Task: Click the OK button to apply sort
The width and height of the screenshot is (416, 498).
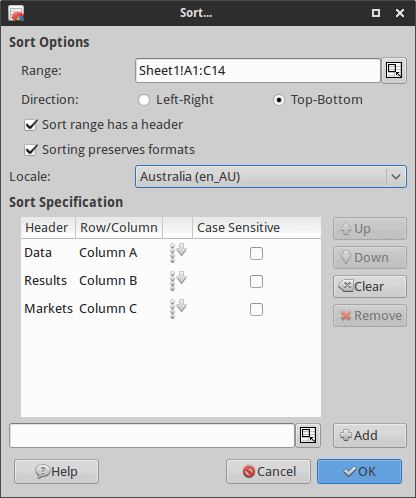Action: [359, 471]
